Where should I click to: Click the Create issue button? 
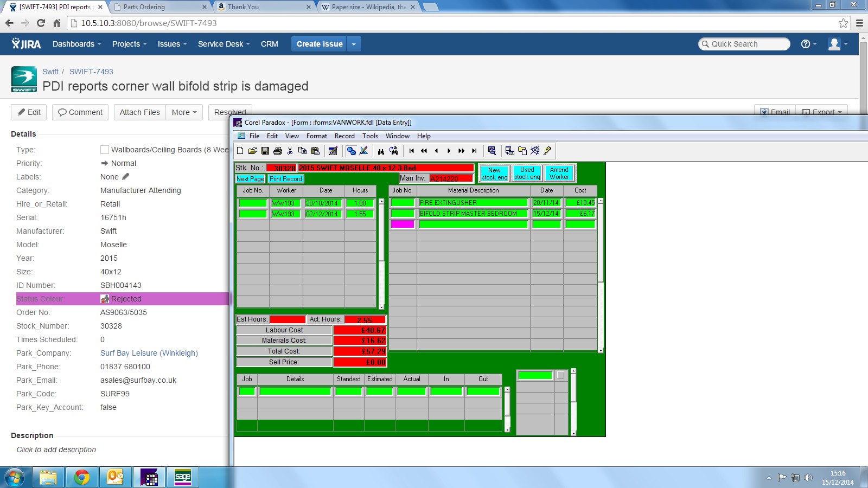320,44
